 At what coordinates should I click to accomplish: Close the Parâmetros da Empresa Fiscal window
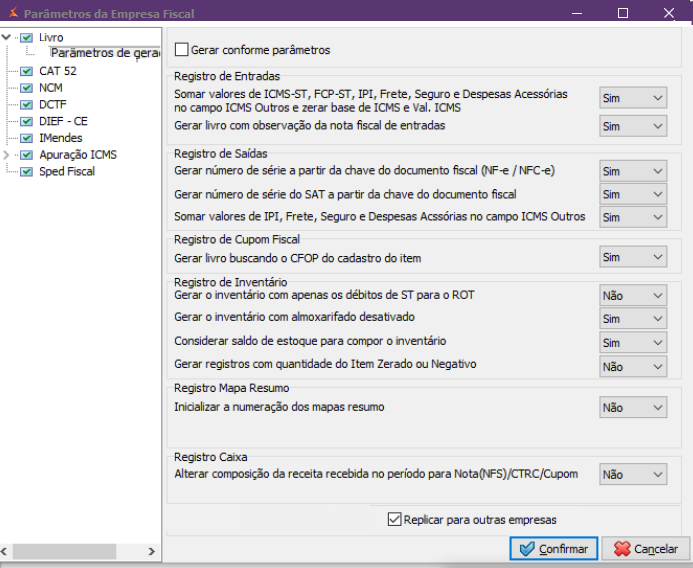pos(669,13)
